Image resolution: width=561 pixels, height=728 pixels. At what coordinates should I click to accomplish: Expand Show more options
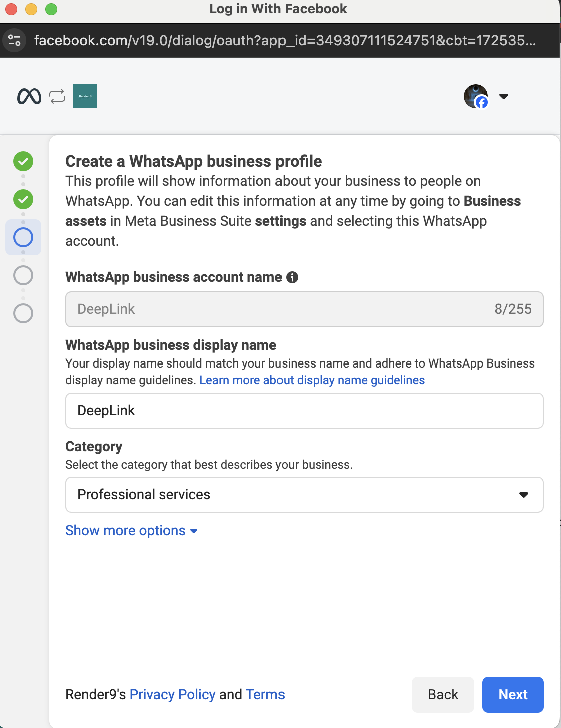(x=131, y=531)
